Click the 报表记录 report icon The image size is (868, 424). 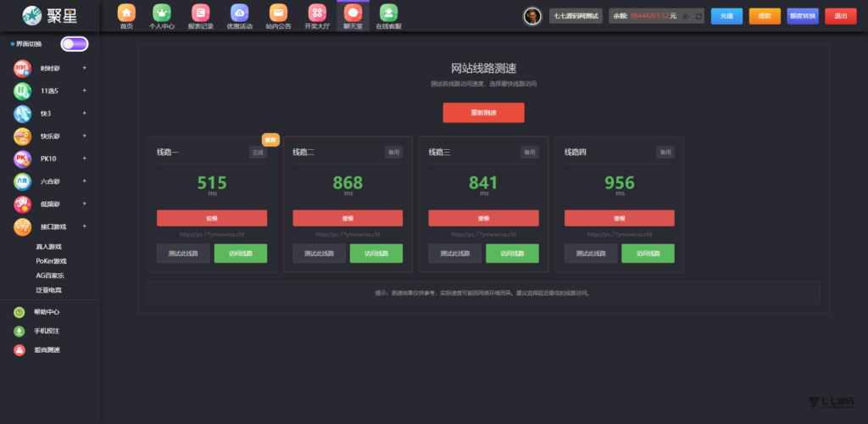[200, 13]
